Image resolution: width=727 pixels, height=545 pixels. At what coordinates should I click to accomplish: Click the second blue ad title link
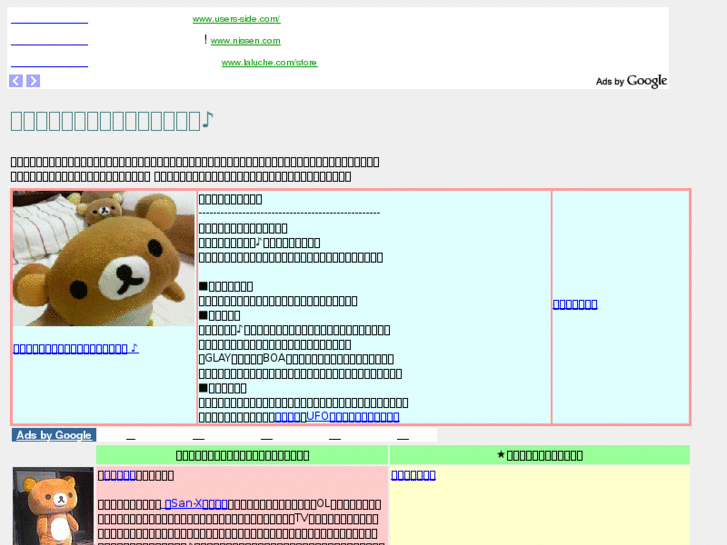pos(49,43)
